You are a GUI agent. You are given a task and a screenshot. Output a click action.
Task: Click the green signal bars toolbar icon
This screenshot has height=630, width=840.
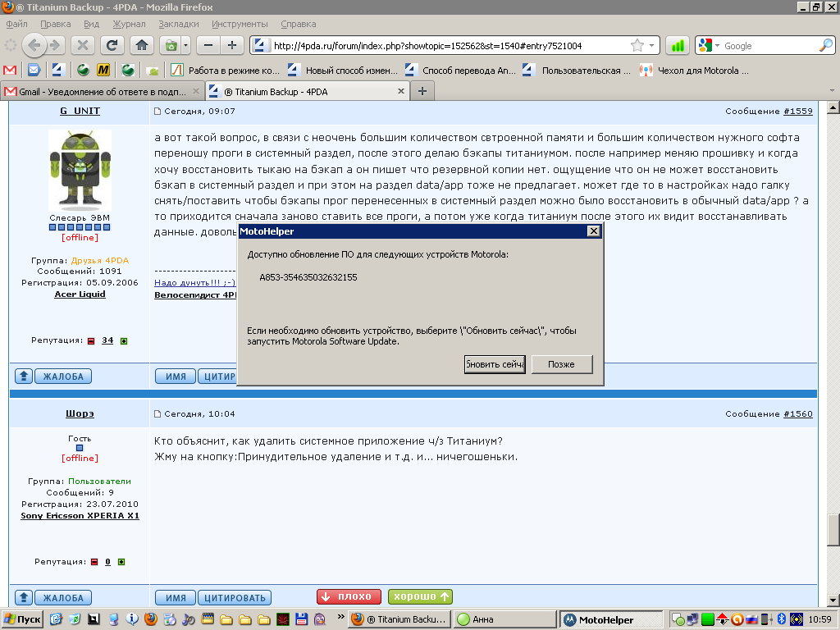coord(678,46)
